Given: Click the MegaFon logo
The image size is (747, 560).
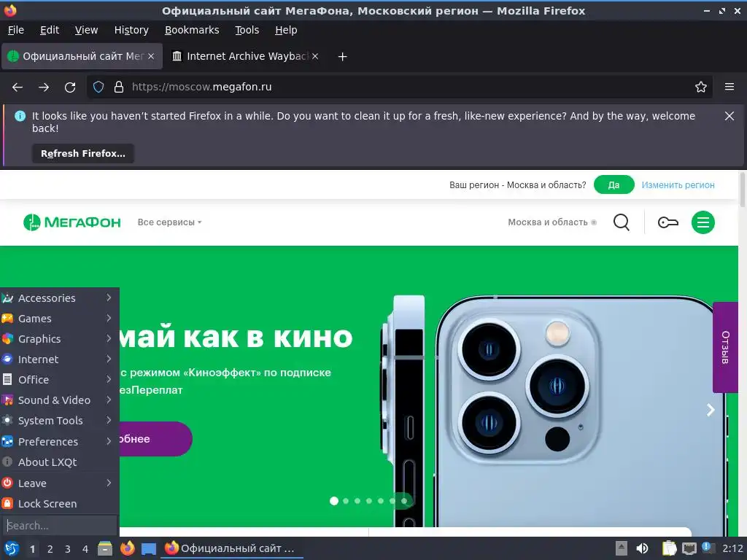Looking at the screenshot, I should 72,222.
